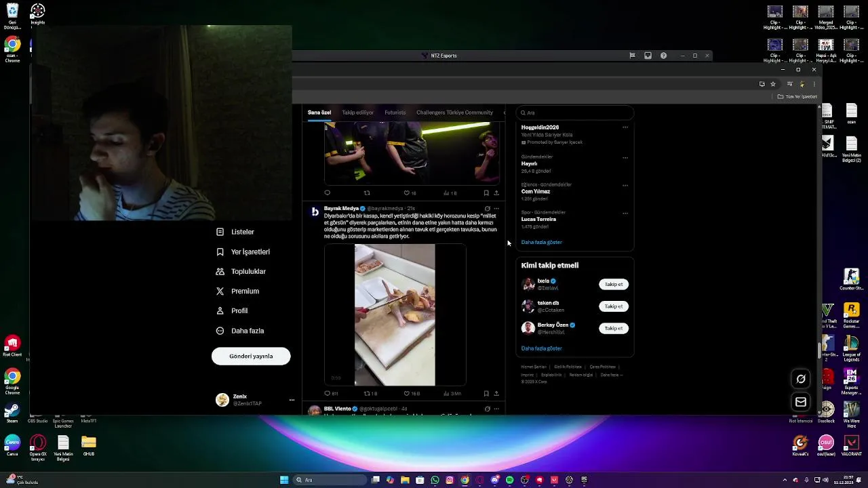Image resolution: width=868 pixels, height=488 pixels.
Task: Reply to the top image post
Action: point(328,192)
